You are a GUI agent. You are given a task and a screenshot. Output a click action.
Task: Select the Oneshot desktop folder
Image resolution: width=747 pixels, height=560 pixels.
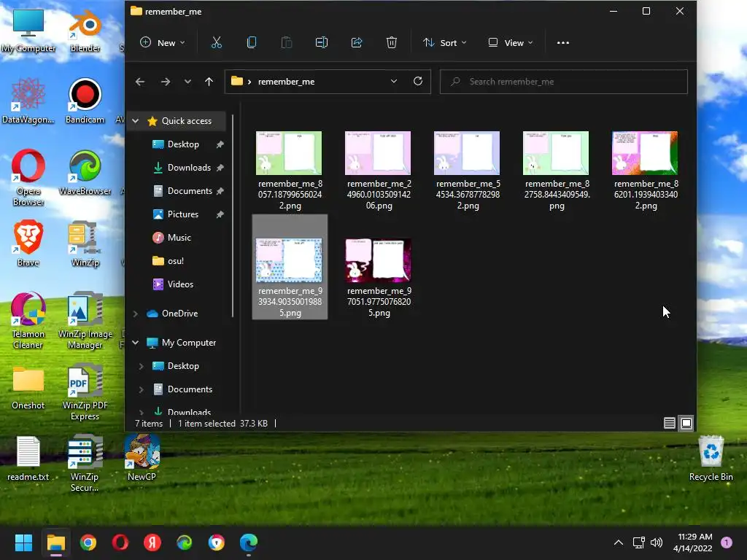28,388
